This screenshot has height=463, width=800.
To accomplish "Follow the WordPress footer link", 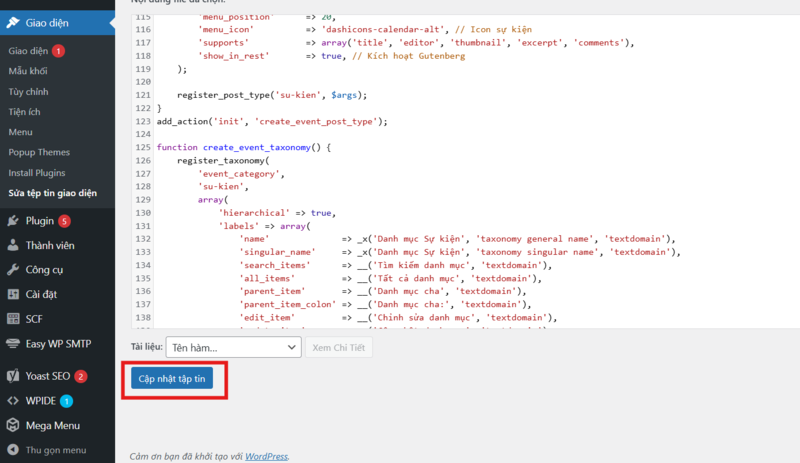I will (x=266, y=456).
